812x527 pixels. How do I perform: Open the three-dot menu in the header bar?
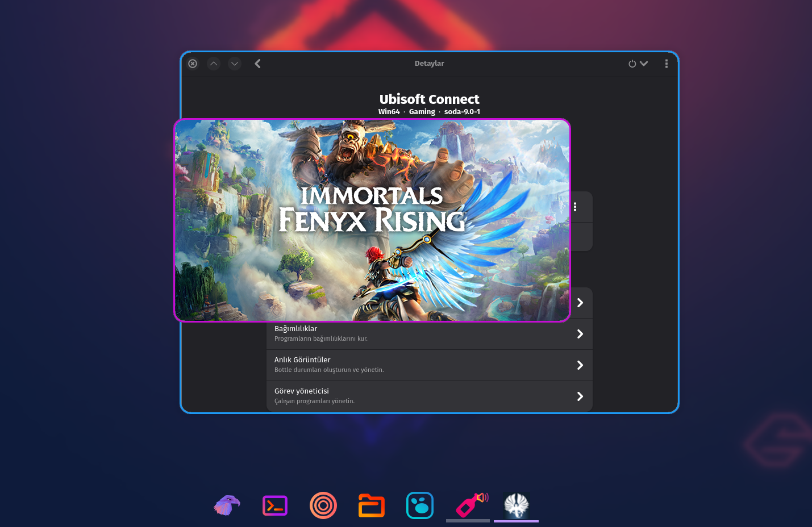point(667,64)
